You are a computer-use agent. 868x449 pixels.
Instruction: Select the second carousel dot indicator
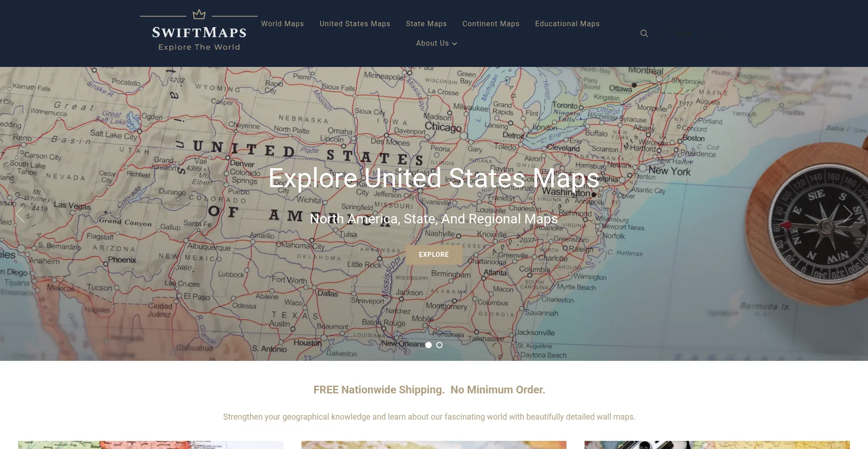[x=439, y=345]
